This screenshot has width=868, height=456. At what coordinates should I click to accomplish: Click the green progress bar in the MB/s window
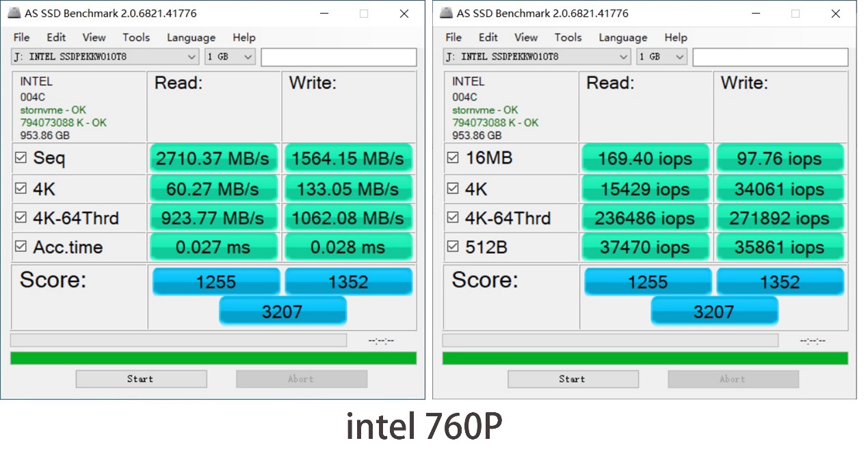(213, 358)
